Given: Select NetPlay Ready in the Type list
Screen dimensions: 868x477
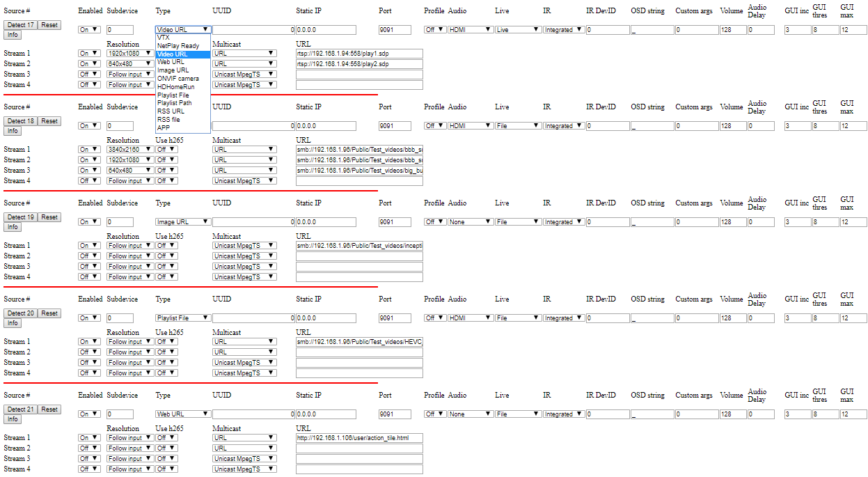Looking at the screenshot, I should [x=178, y=46].
